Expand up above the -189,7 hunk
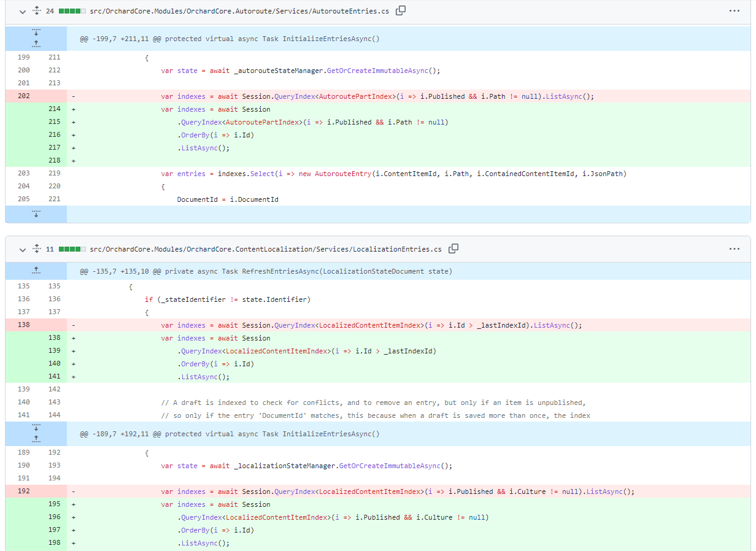Image resolution: width=756 pixels, height=551 pixels. click(36, 439)
